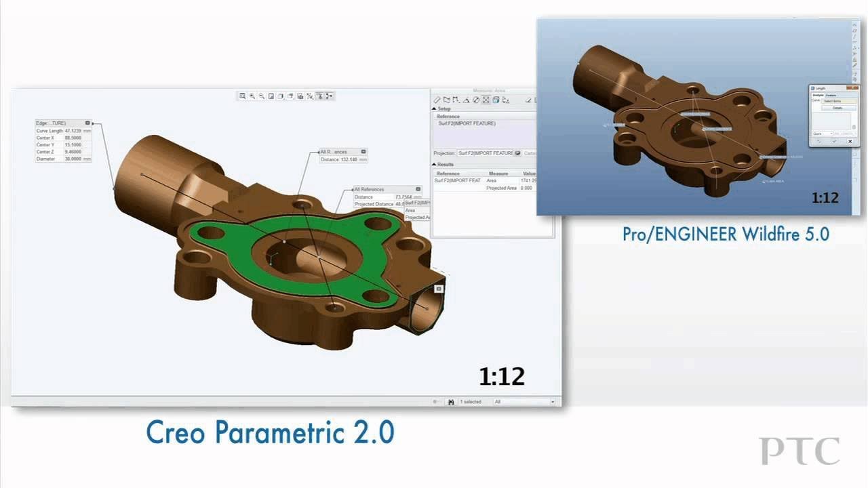Click the Center Z value row
The width and height of the screenshot is (868, 488).
tap(63, 152)
